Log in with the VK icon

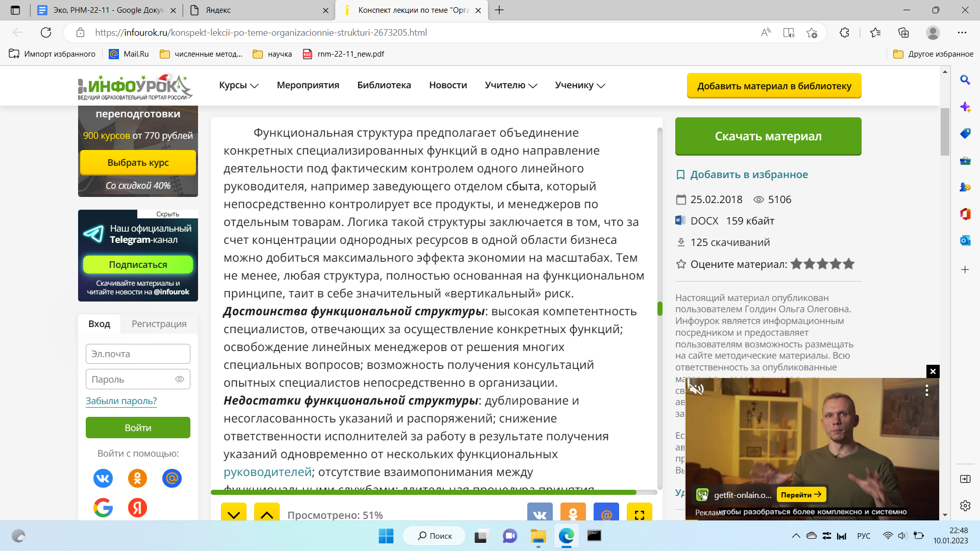(103, 478)
